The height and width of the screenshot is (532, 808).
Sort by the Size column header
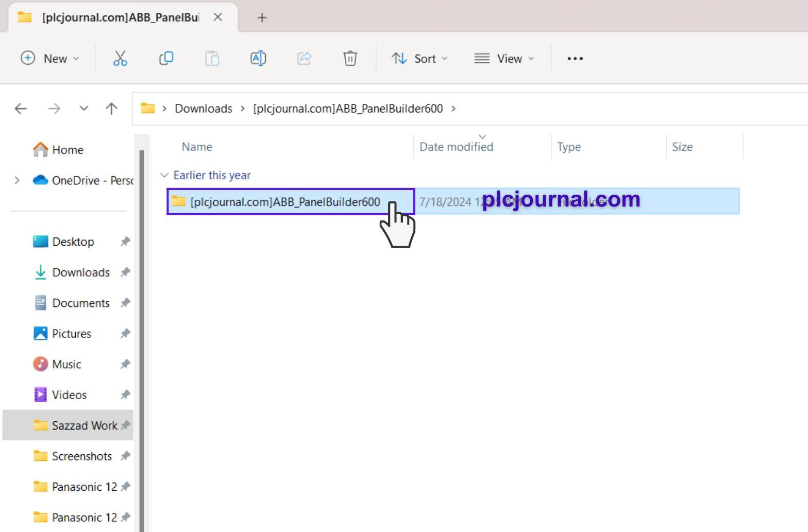(682, 147)
